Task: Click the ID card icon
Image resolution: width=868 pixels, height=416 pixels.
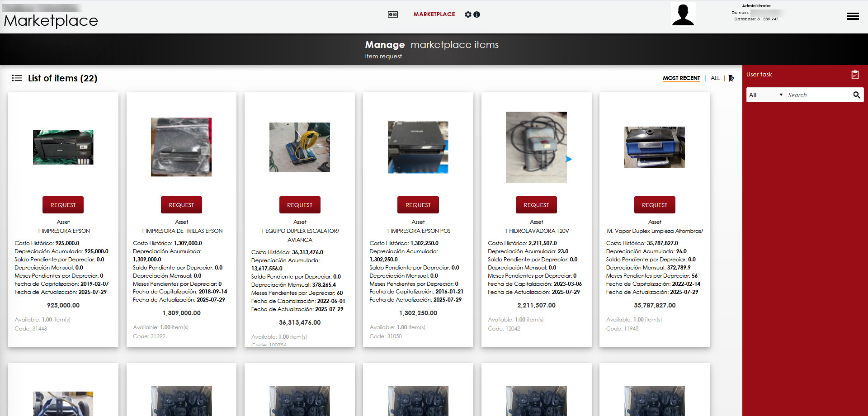Action: click(x=393, y=14)
